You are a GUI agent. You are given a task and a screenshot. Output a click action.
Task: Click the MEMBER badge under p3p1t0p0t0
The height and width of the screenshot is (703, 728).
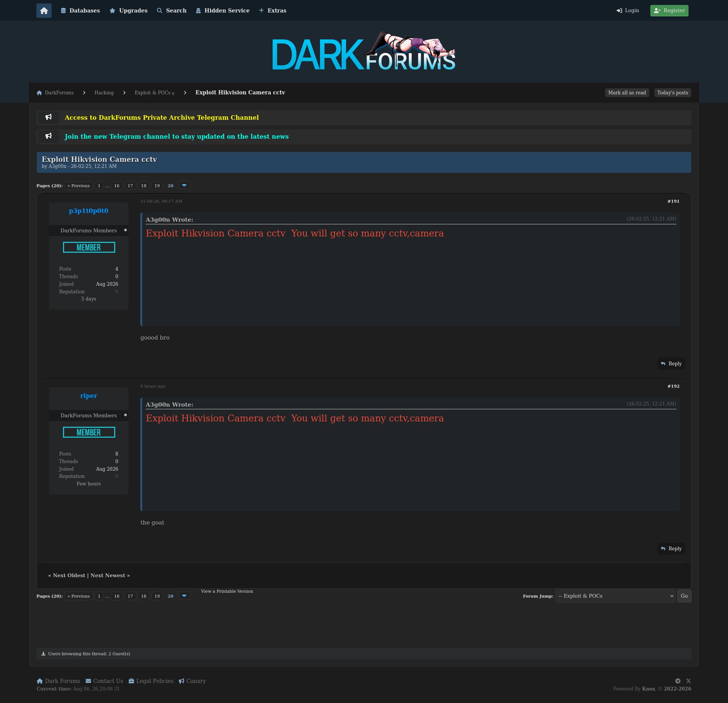click(89, 247)
